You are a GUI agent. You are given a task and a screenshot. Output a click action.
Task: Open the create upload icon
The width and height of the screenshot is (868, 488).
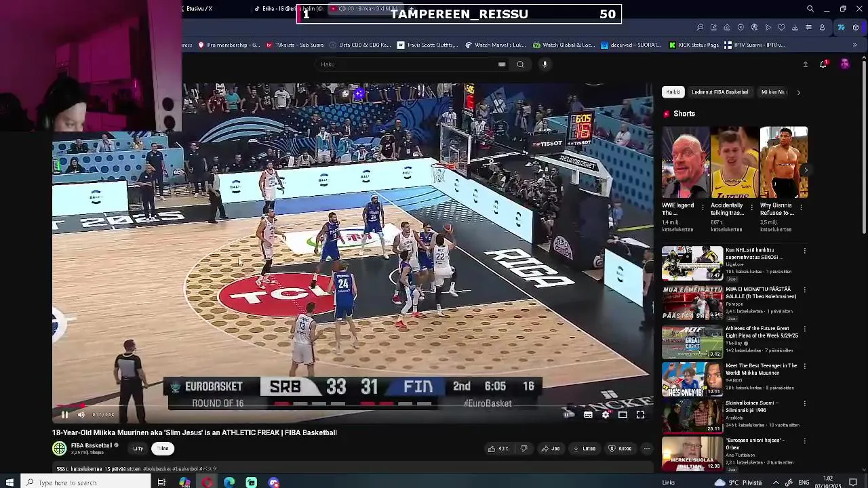(806, 64)
